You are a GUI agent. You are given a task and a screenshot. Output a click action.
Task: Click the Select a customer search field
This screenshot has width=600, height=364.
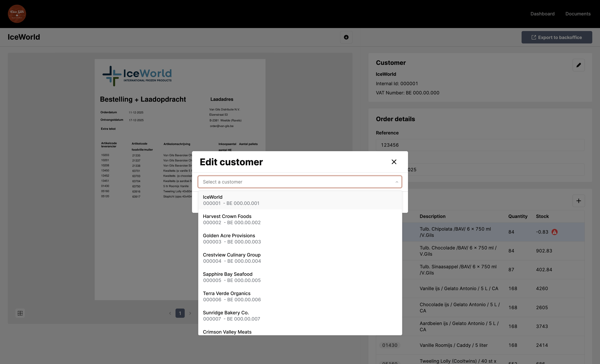[x=292, y=182]
